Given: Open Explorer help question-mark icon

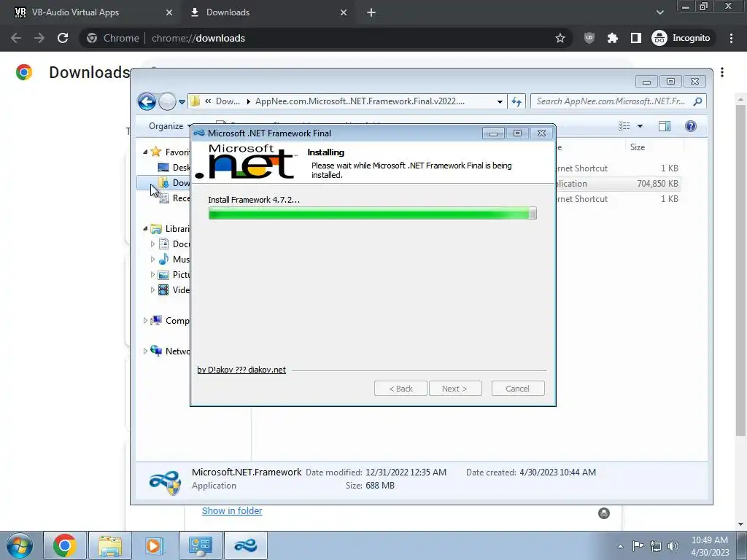Looking at the screenshot, I should click(691, 125).
